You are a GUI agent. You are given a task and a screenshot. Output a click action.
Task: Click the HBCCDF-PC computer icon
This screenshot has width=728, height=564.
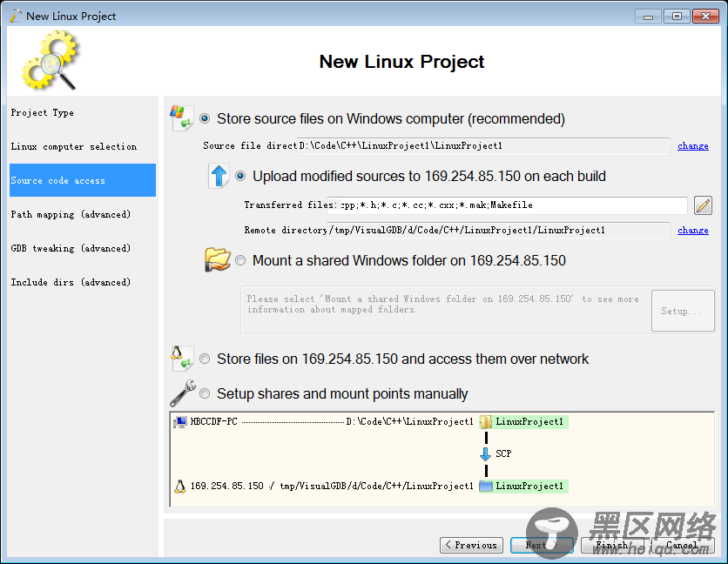coord(179,422)
